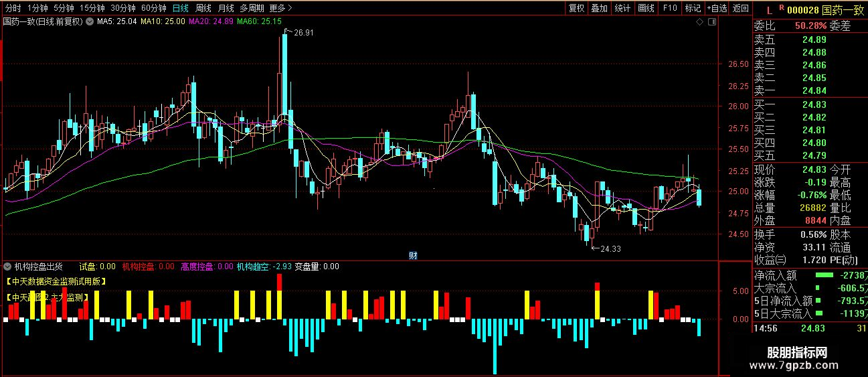Click the 外盘 value 8844
This screenshot has height=377, width=868.
[x=814, y=220]
